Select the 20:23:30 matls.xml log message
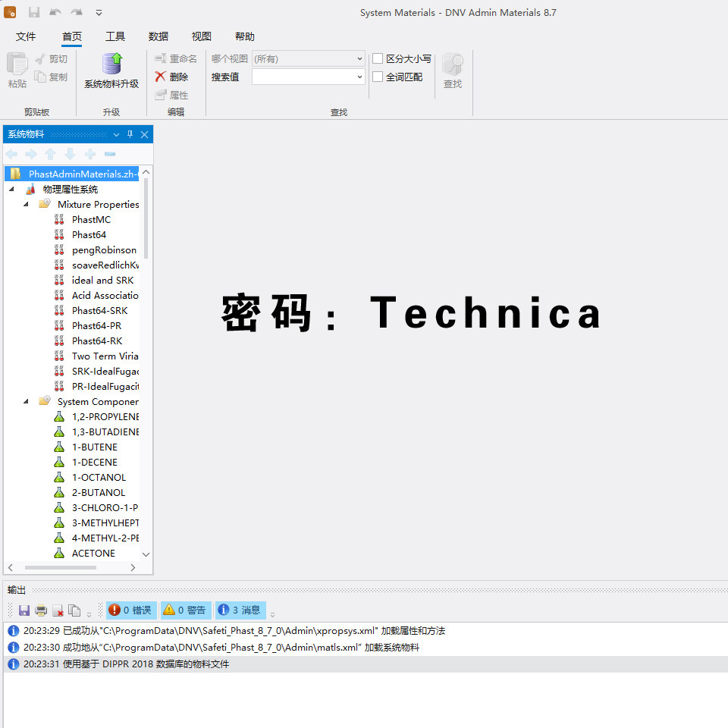Image resolution: width=728 pixels, height=728 pixels. 221,647
